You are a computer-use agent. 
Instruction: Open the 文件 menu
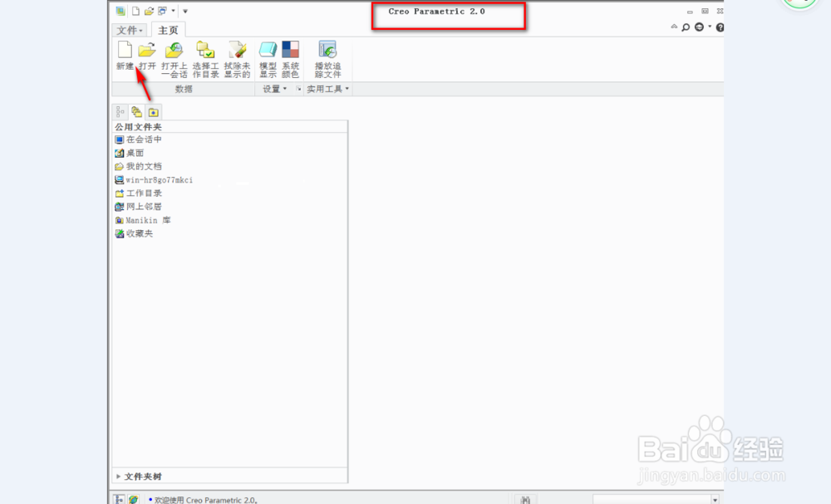[130, 30]
